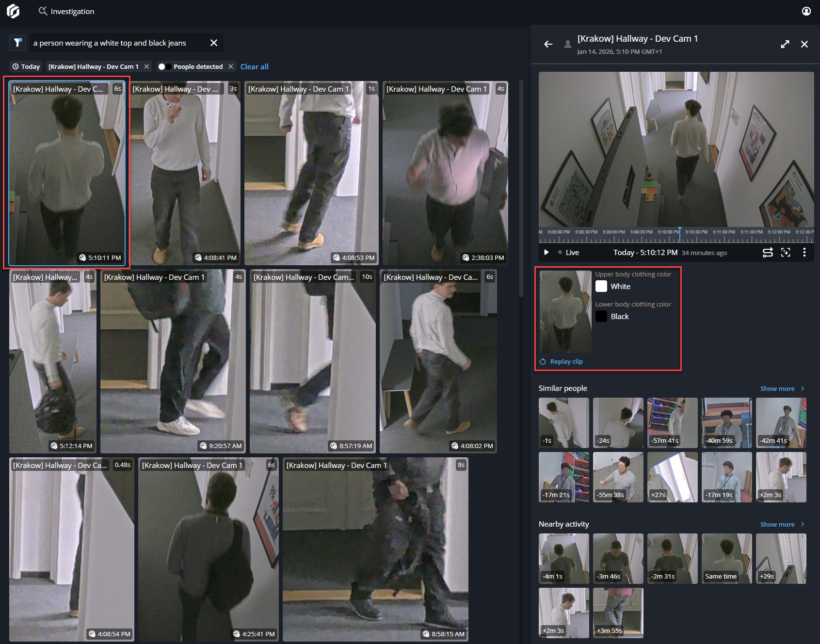Expand the video to fullscreen with the diagonal arrows
The width and height of the screenshot is (820, 644).
(x=785, y=44)
